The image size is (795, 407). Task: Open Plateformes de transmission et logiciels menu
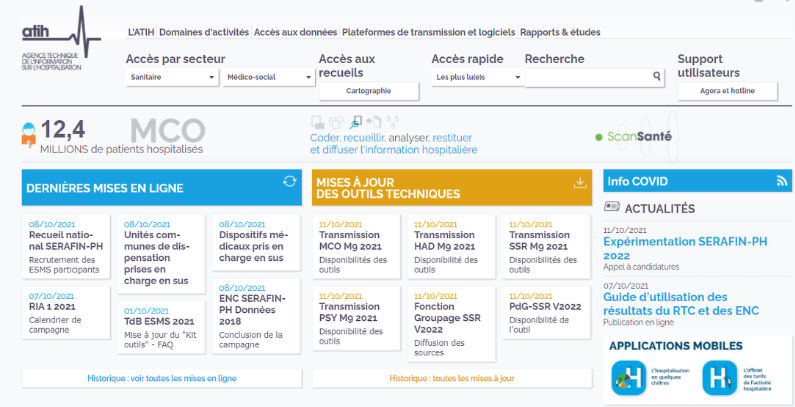[428, 32]
